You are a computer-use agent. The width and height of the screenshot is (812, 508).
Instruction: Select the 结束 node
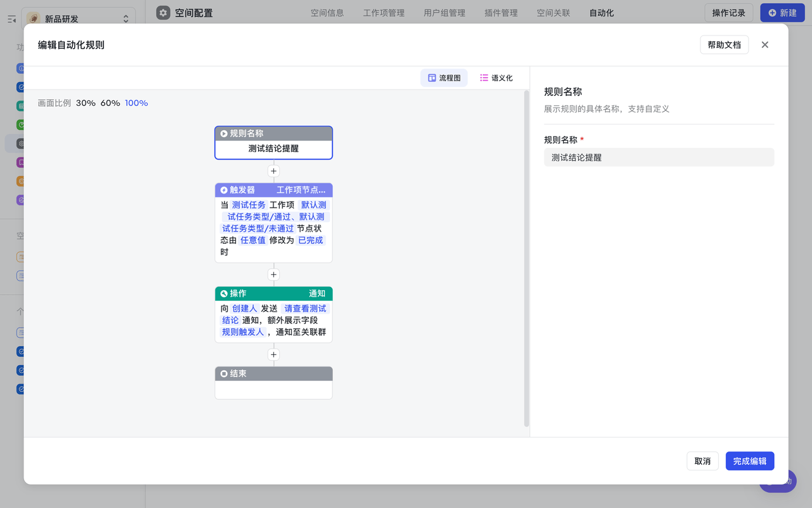[273, 382]
